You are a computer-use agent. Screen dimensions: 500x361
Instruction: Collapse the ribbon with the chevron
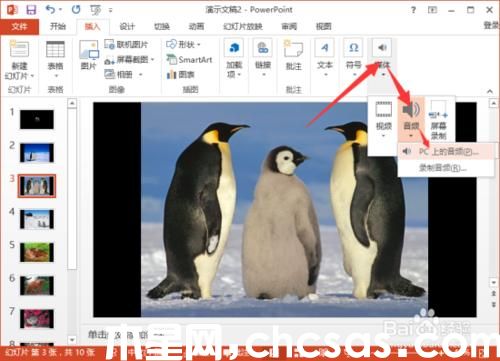[490, 91]
